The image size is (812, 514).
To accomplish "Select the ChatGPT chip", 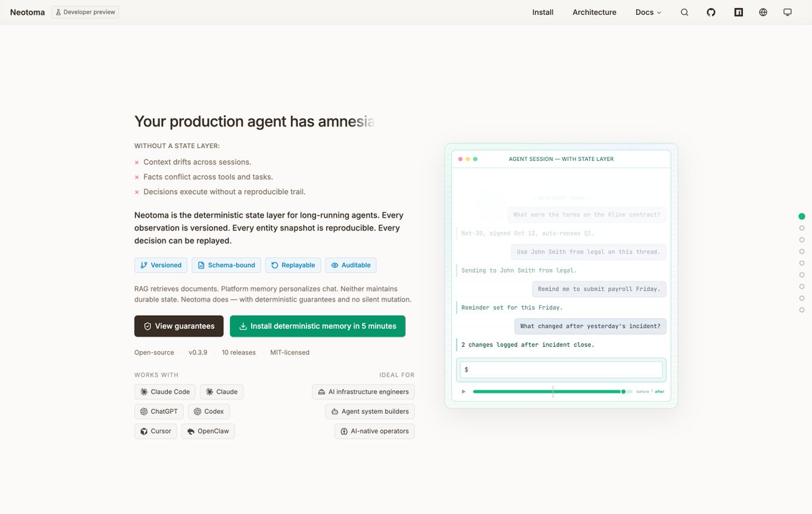I will pyautogui.click(x=159, y=411).
